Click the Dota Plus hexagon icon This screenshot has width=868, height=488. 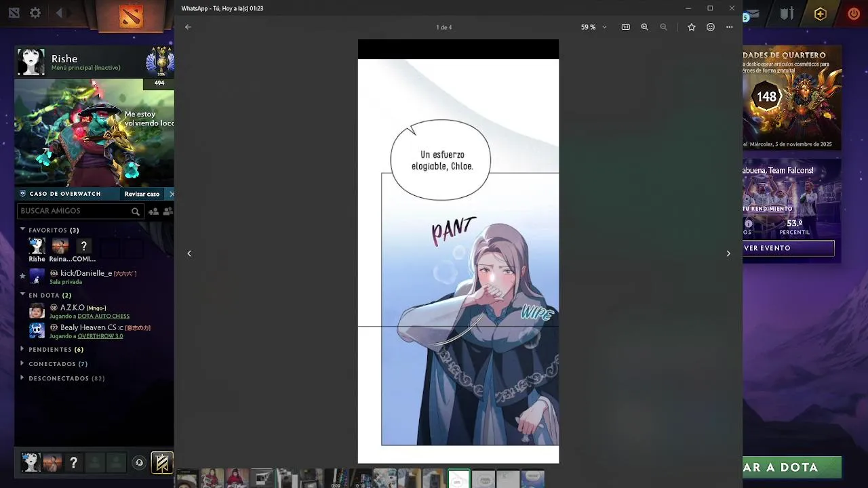pos(821,14)
